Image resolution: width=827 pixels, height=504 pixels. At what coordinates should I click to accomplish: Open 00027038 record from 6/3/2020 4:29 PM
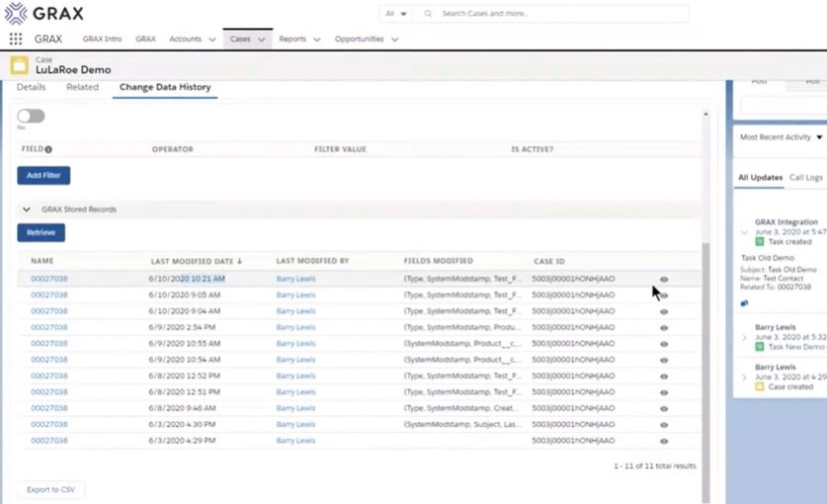[x=49, y=441]
